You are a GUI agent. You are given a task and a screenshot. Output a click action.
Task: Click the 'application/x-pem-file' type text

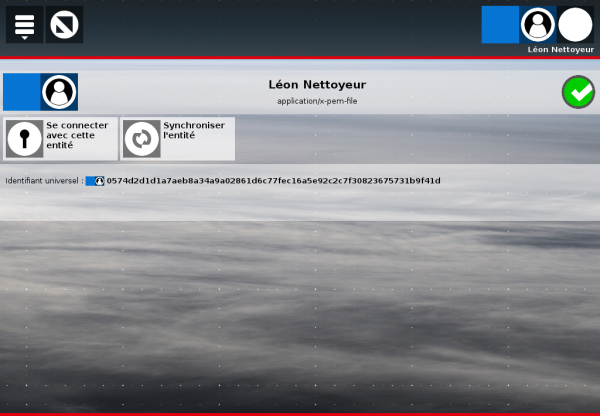(318, 101)
